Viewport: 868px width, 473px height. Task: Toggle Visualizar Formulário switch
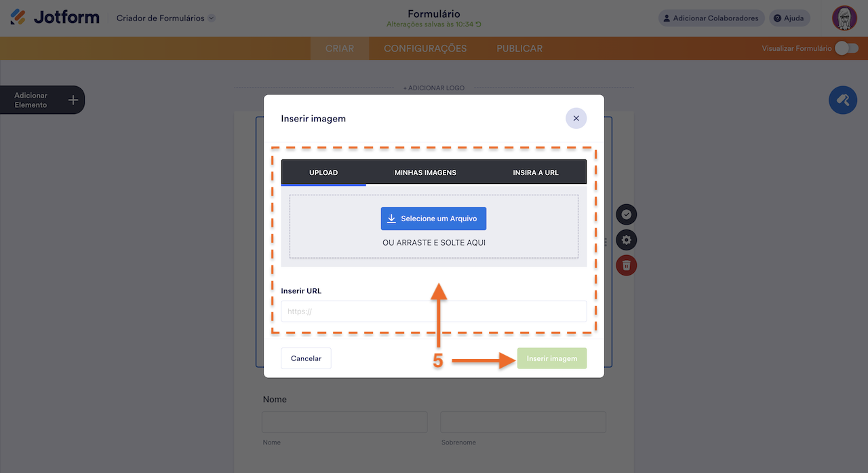(846, 48)
